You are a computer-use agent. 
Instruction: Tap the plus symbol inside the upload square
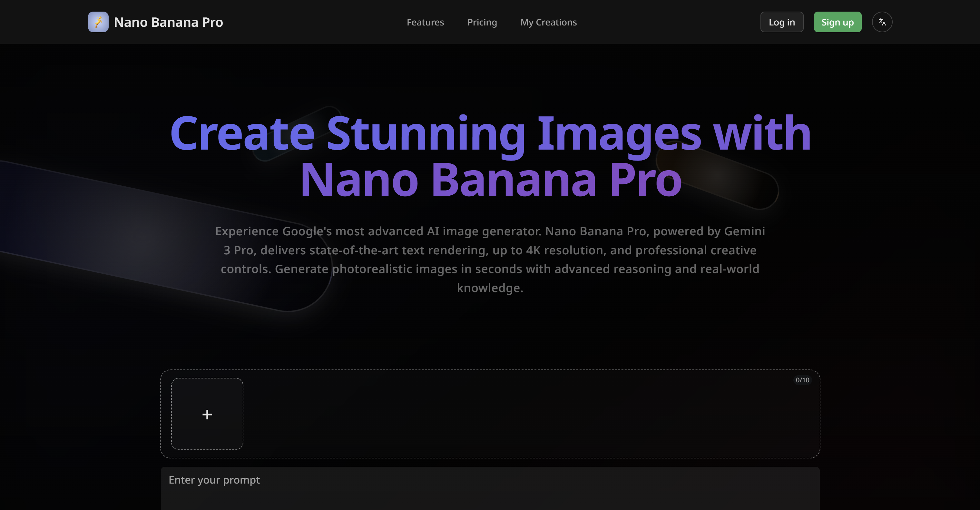pyautogui.click(x=207, y=414)
